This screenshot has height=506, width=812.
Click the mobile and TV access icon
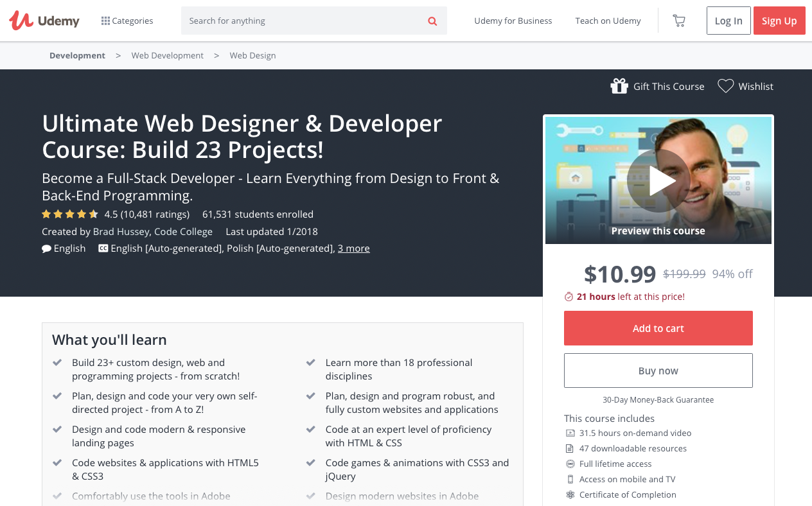[x=570, y=479]
